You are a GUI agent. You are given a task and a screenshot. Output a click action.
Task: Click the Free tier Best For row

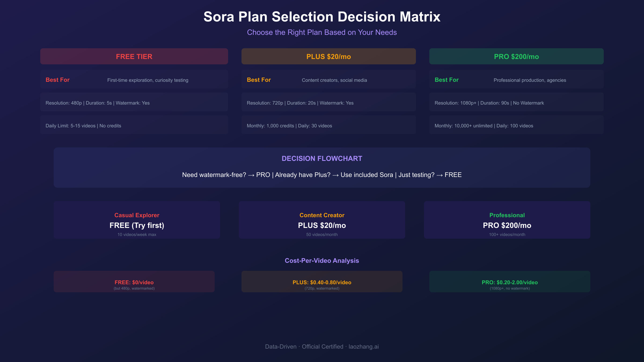pos(134,80)
